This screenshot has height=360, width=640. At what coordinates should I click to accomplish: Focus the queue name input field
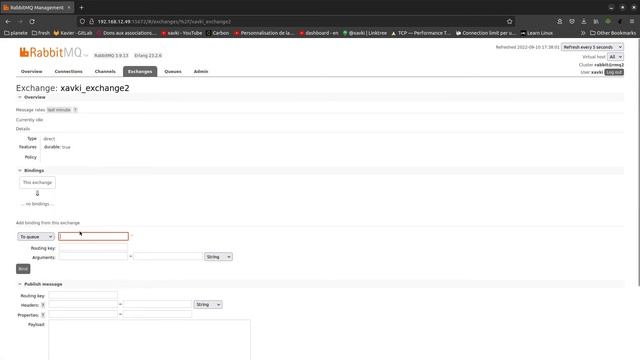tap(93, 236)
